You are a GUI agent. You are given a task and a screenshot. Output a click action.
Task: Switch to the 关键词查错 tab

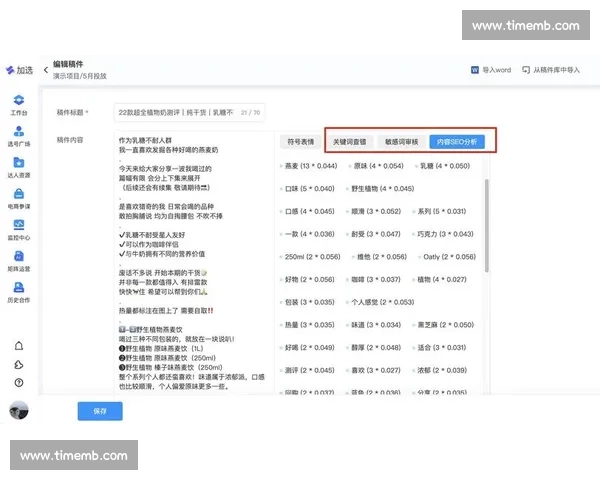coord(349,142)
